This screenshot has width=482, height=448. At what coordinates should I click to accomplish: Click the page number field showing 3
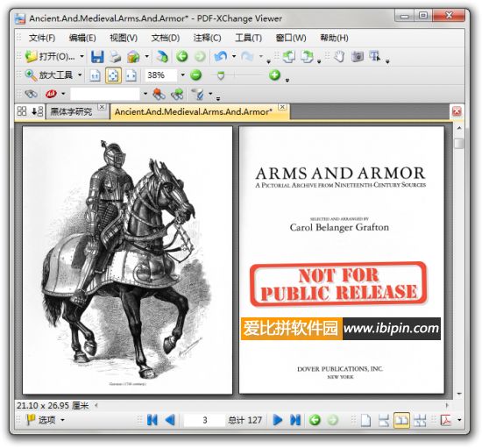(204, 420)
